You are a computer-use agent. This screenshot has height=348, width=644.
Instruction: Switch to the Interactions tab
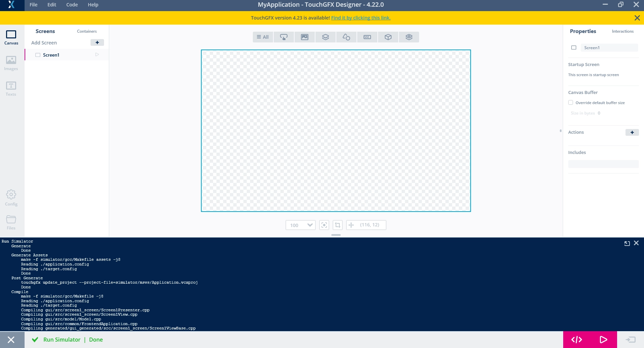tap(622, 31)
